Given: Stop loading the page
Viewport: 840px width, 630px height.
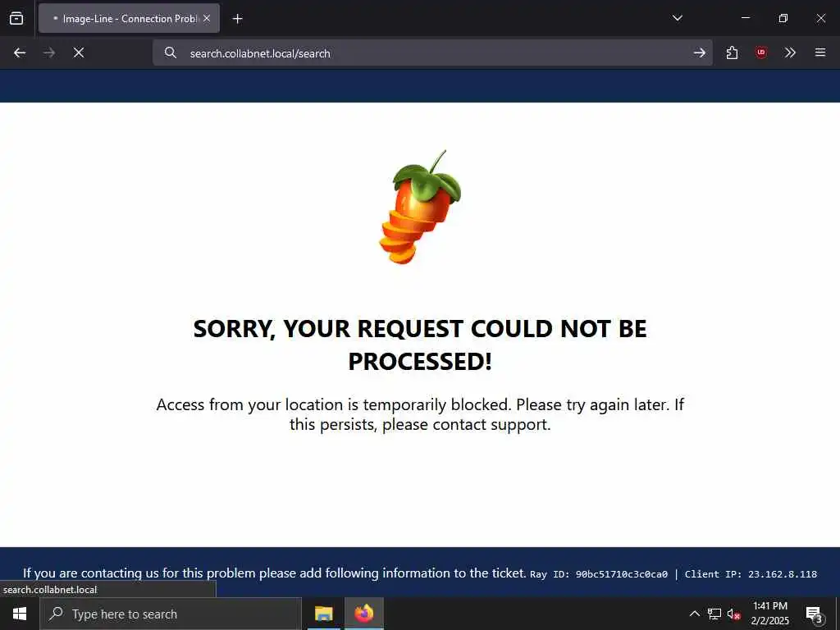Looking at the screenshot, I should click(x=79, y=52).
